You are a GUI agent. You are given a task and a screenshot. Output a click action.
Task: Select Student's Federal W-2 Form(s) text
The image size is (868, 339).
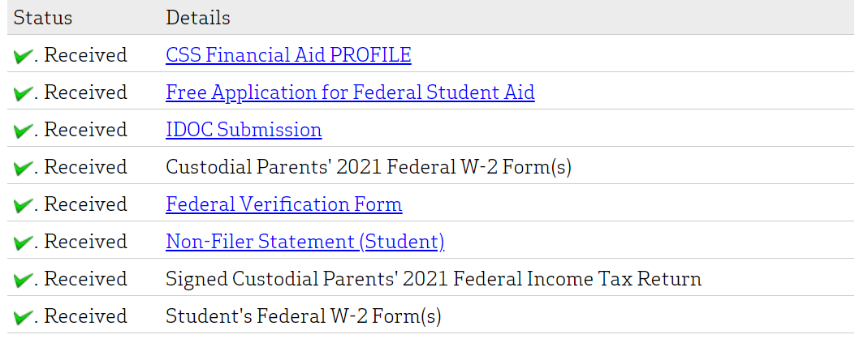tap(304, 316)
